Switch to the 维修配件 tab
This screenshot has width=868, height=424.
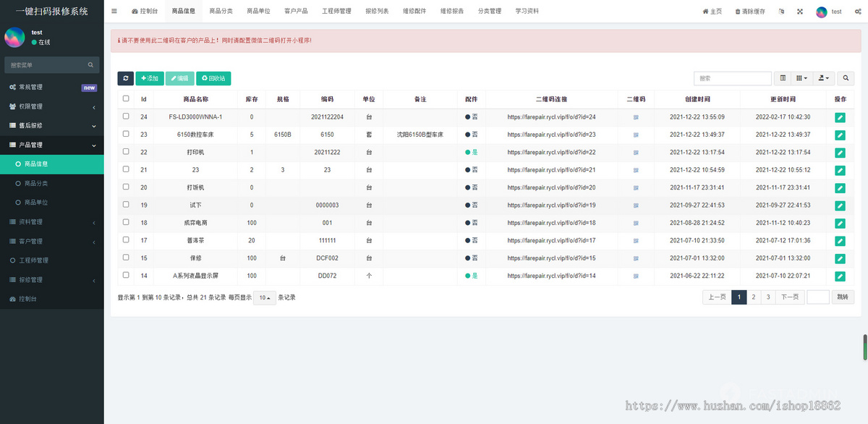pyautogui.click(x=414, y=11)
